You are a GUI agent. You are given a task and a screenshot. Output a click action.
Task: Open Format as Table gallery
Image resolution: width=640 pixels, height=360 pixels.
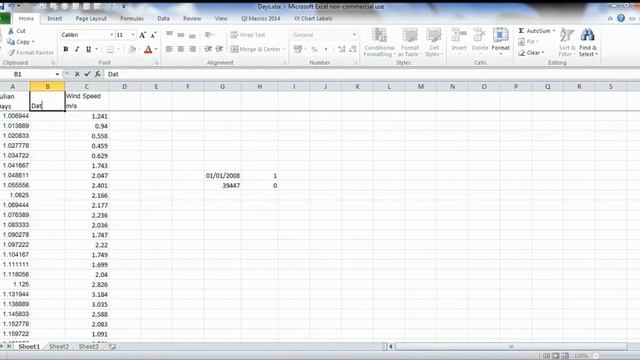tap(409, 42)
